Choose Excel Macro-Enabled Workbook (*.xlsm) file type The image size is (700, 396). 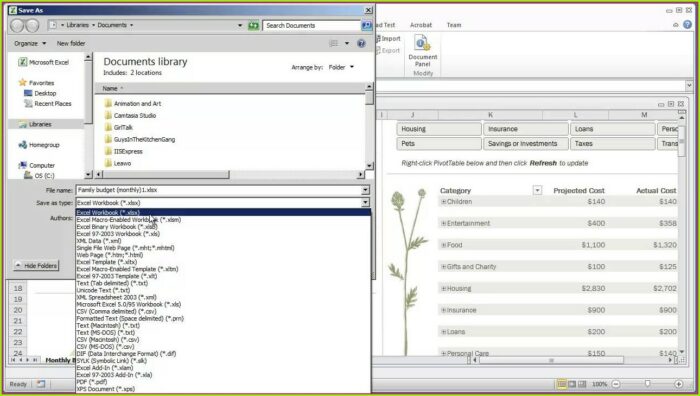tap(223, 220)
